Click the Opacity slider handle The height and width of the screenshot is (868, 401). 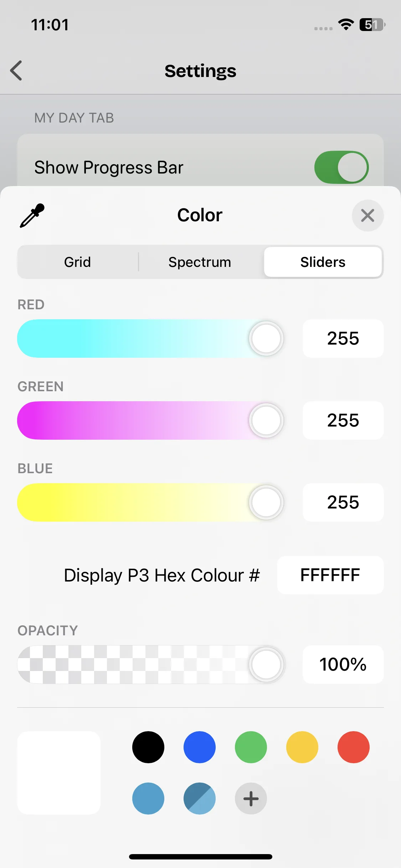(266, 665)
